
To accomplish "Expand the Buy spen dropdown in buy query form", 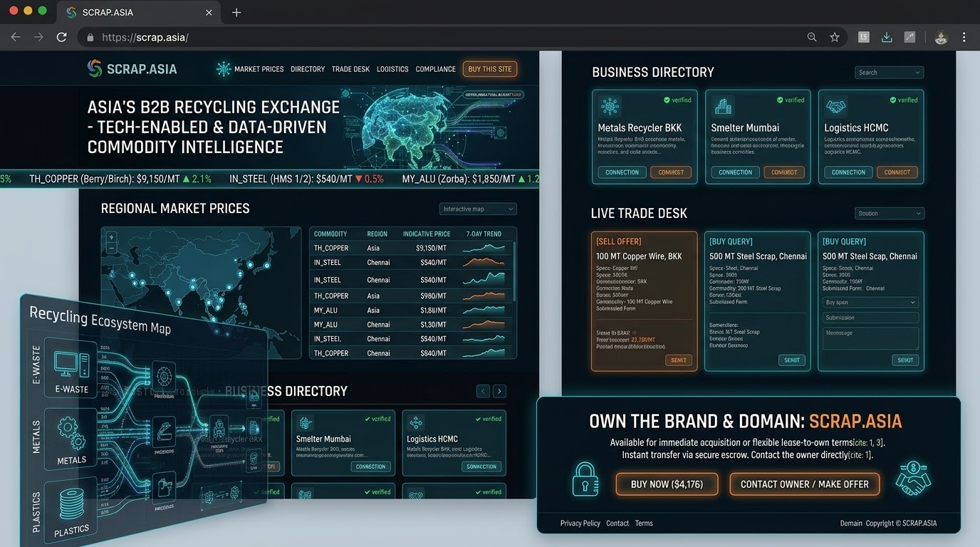I will [x=870, y=303].
